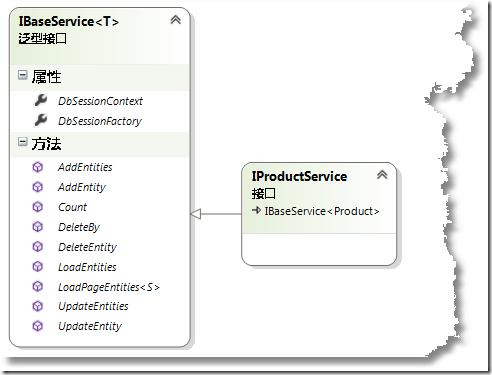Click the IBaseService<T> title

pos(69,22)
